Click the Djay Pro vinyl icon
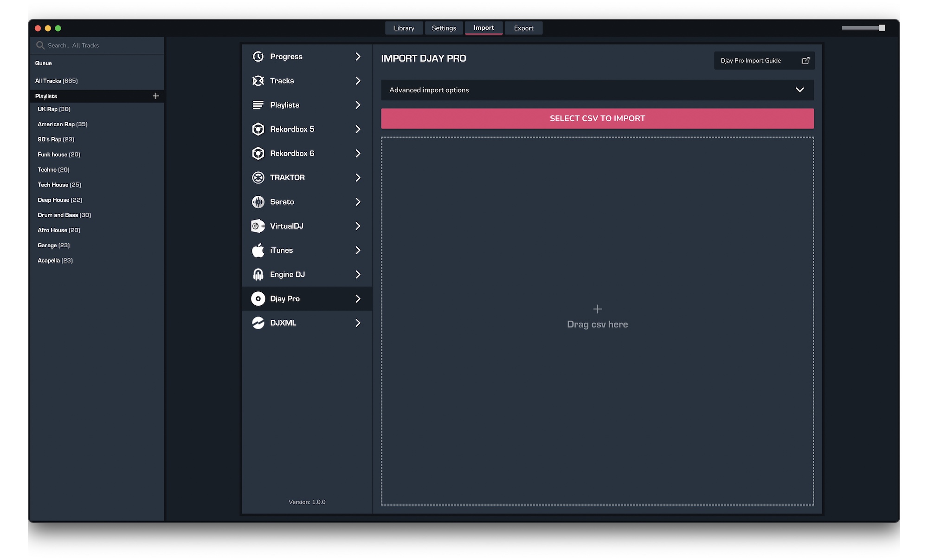 [258, 299]
